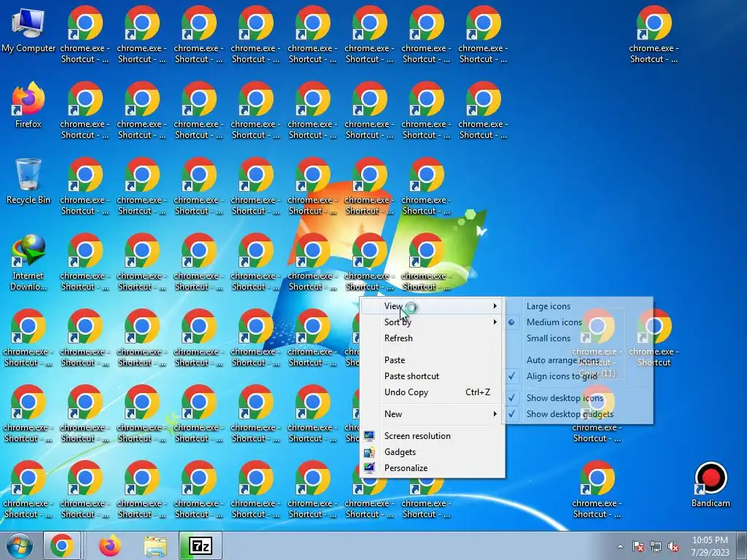Open Chrome from the taskbar

pyautogui.click(x=62, y=545)
